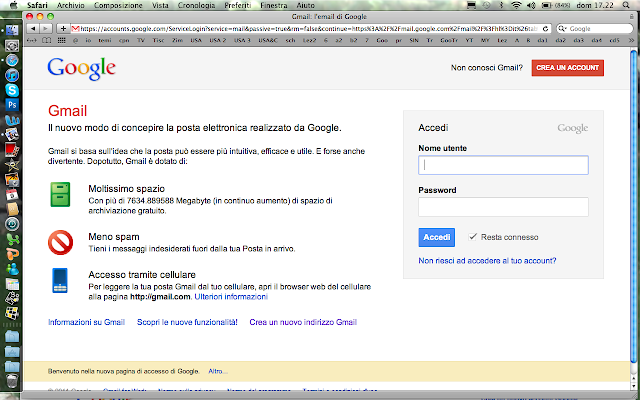The image size is (640, 400).
Task: Open Microsoft Excel green Dock icon
Action: coord(12,239)
